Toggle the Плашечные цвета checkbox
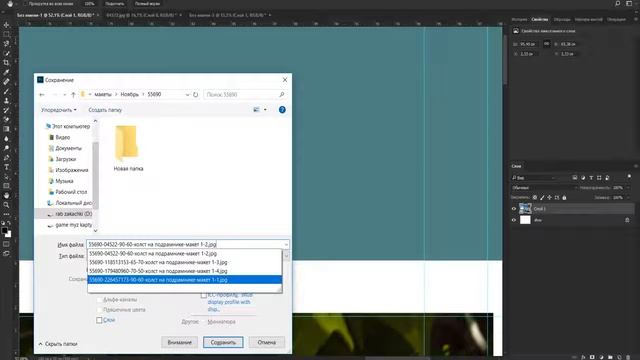Viewport: 640px width, 360px height. [99, 310]
